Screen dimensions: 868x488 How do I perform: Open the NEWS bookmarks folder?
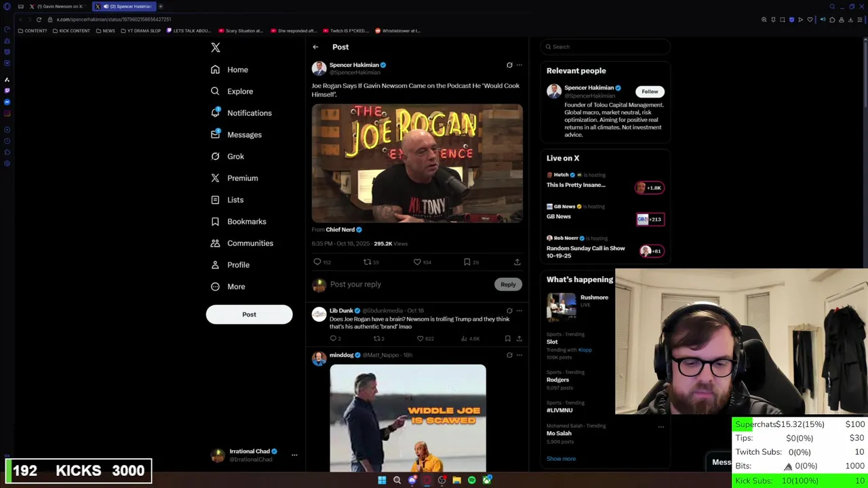tap(105, 30)
